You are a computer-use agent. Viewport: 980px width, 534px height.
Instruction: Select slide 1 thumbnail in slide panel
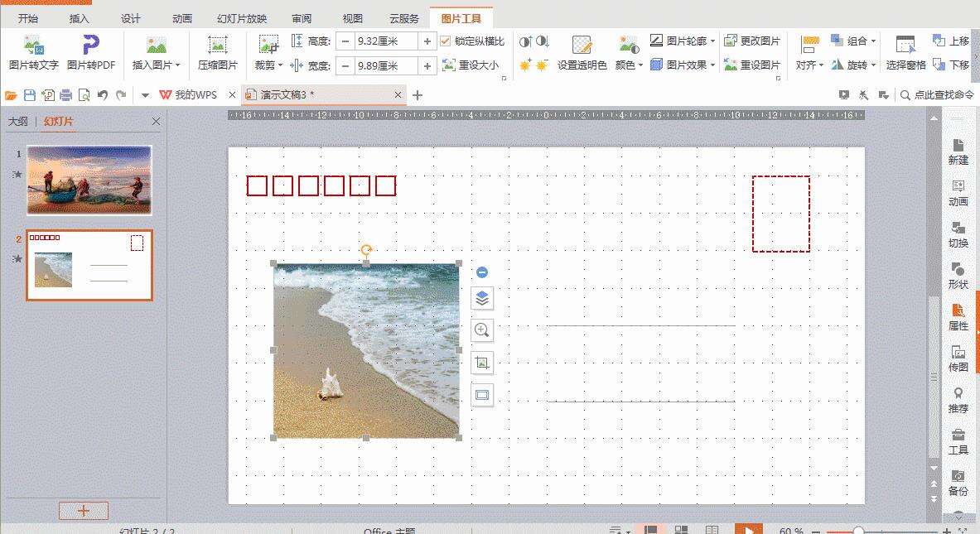click(x=89, y=179)
